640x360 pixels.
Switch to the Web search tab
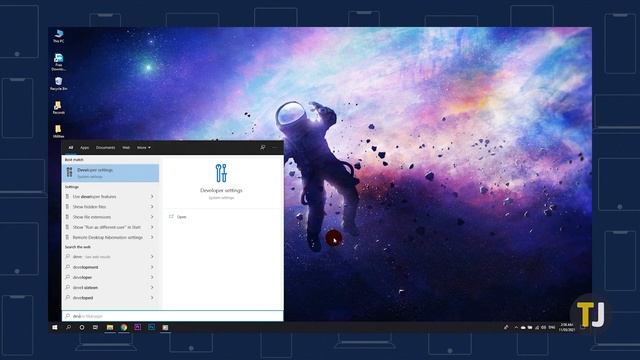(126, 147)
